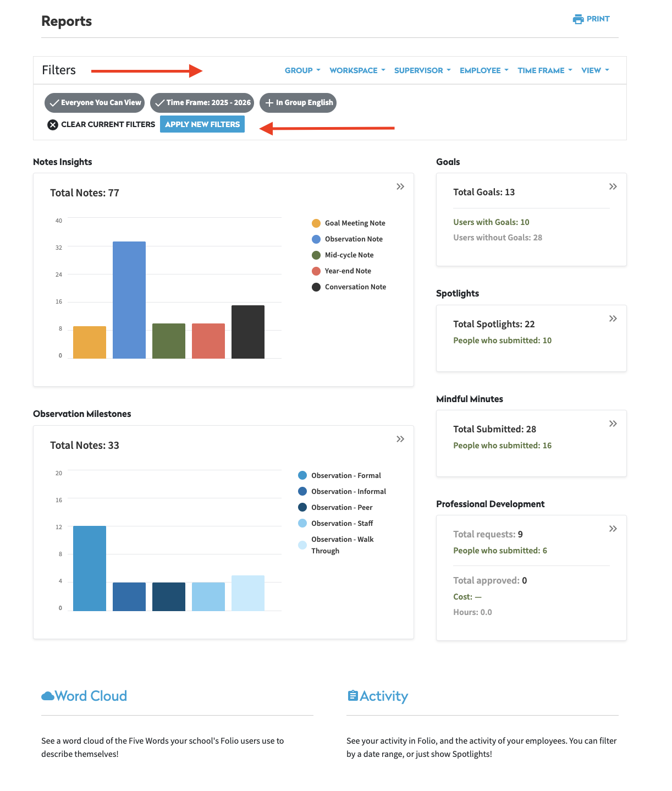Open the Notes Insights double-chevron details
The height and width of the screenshot is (791, 672).
[400, 186]
